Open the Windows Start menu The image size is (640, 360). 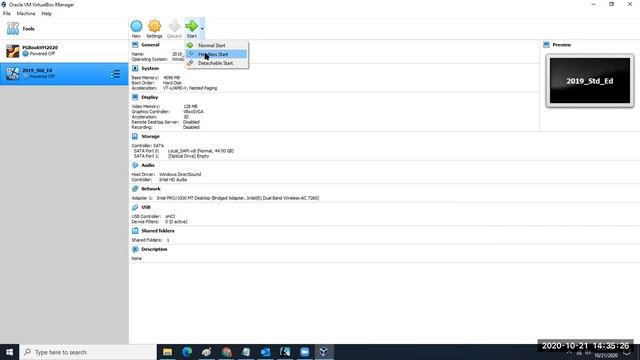(9, 352)
